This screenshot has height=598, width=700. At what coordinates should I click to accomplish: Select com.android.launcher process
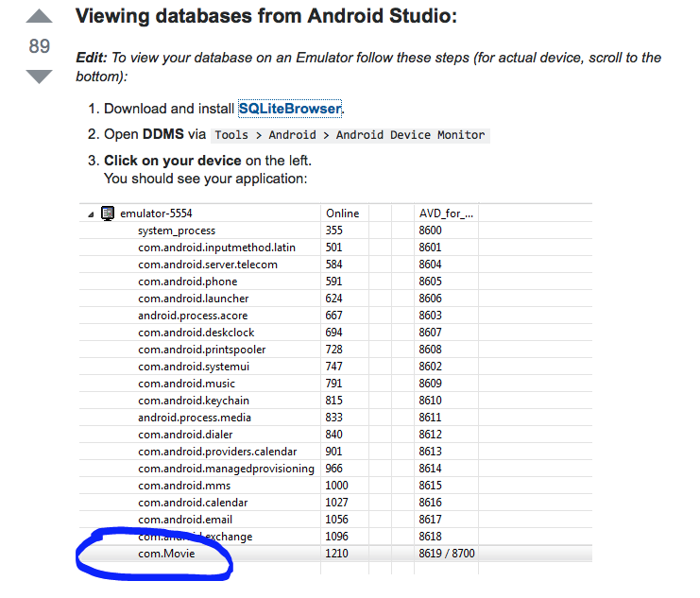[x=335, y=299]
